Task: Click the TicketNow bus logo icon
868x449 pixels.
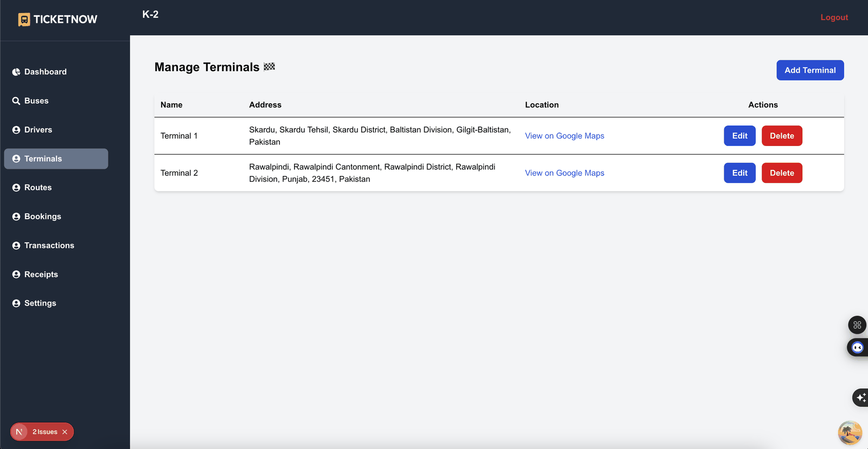Action: click(24, 20)
